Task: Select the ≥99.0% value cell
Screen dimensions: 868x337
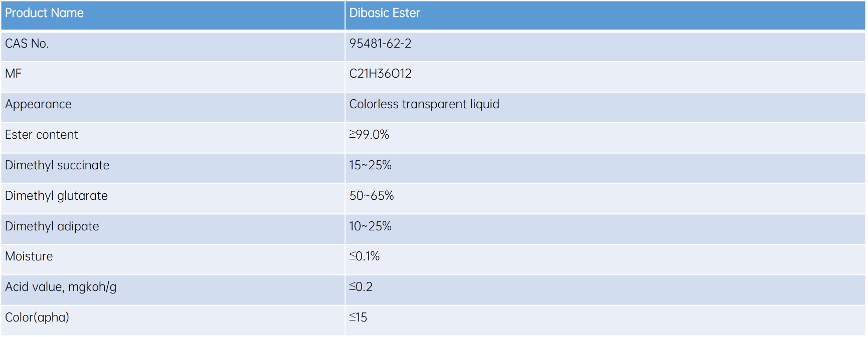Action: 369,135
